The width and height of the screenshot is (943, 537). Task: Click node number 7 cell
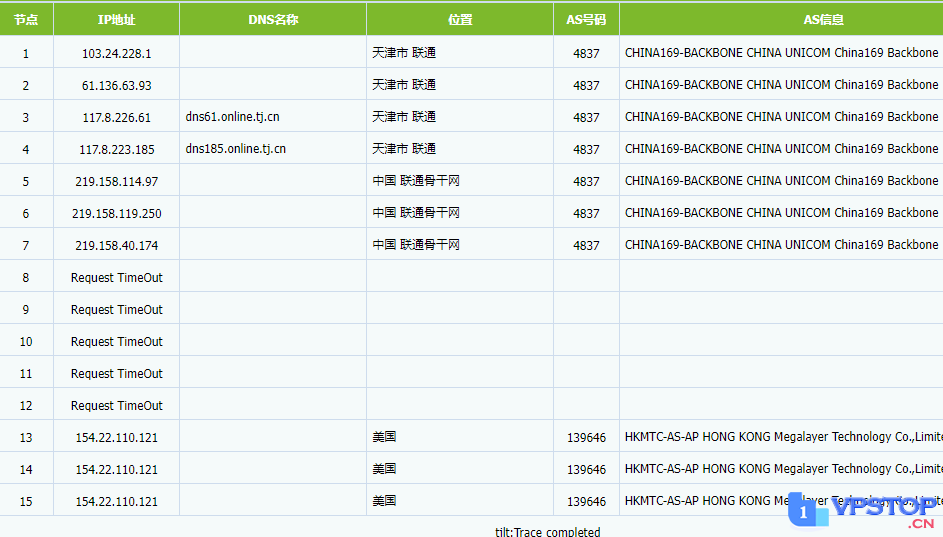(x=26, y=245)
